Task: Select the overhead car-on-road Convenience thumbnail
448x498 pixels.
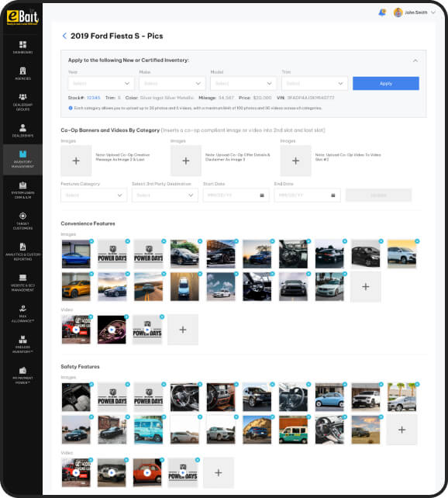Action: [184, 287]
